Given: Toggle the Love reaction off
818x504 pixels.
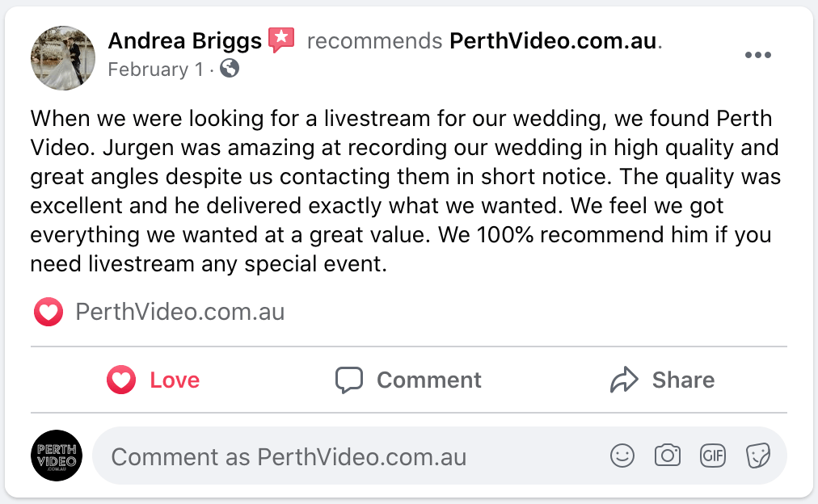Looking at the screenshot, I should tap(154, 380).
